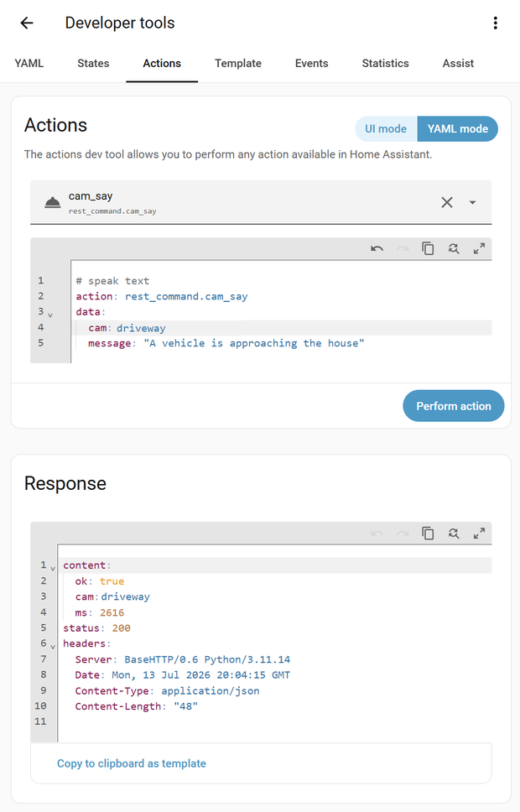The image size is (520, 812).
Task: Select YAML mode
Action: point(458,129)
